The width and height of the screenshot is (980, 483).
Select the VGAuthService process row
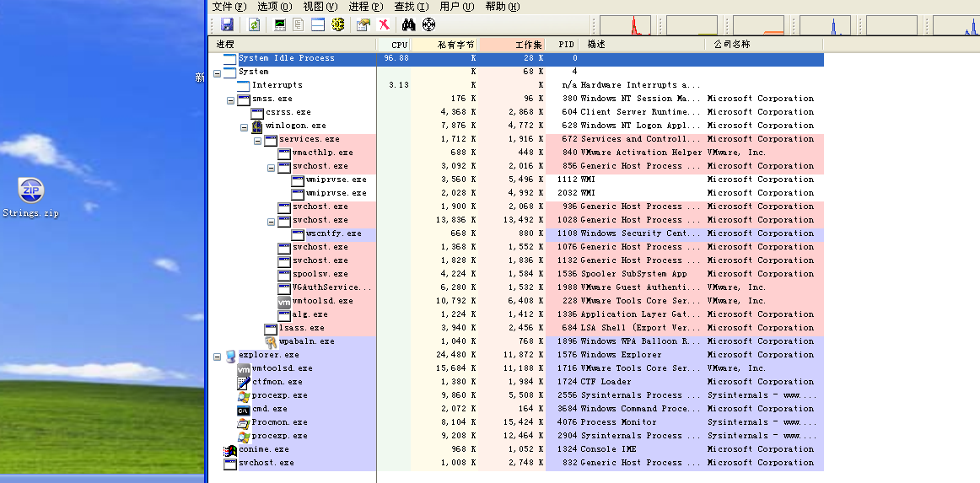coord(518,287)
